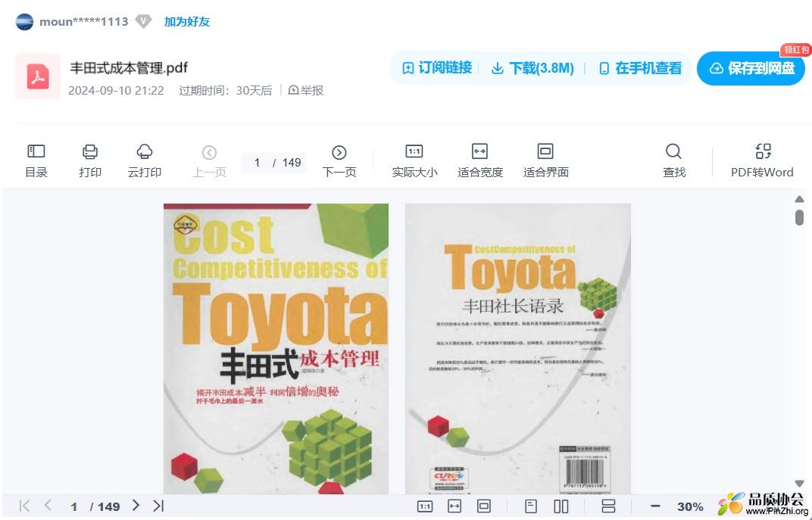The height and width of the screenshot is (520, 812).
Task: Add the sharer via 加为好友
Action: (x=187, y=22)
